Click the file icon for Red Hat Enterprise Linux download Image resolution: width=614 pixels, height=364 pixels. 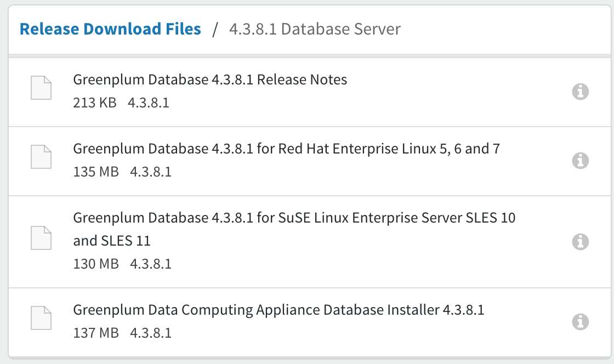[41, 157]
